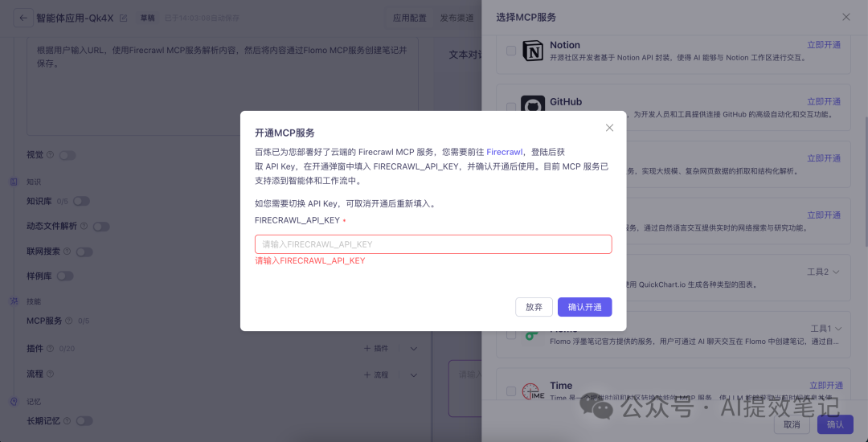Viewport: 868px width, 442px height.
Task: Click the + 流程 add button
Action: click(x=376, y=374)
